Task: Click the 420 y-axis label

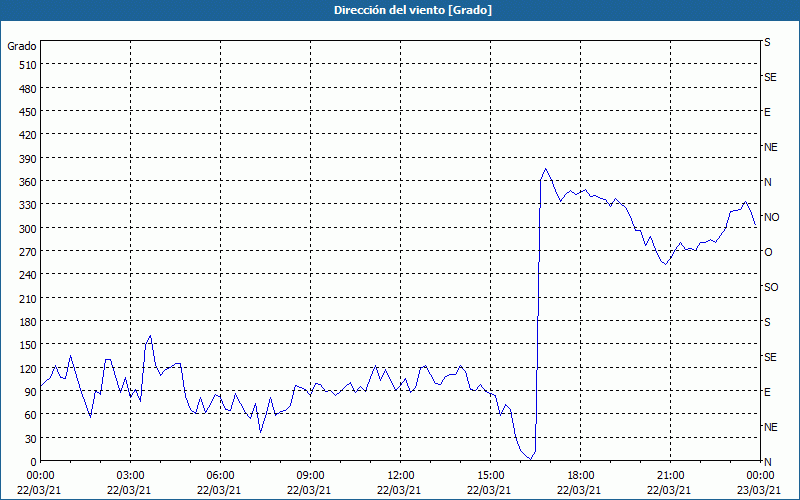Action: click(28, 135)
